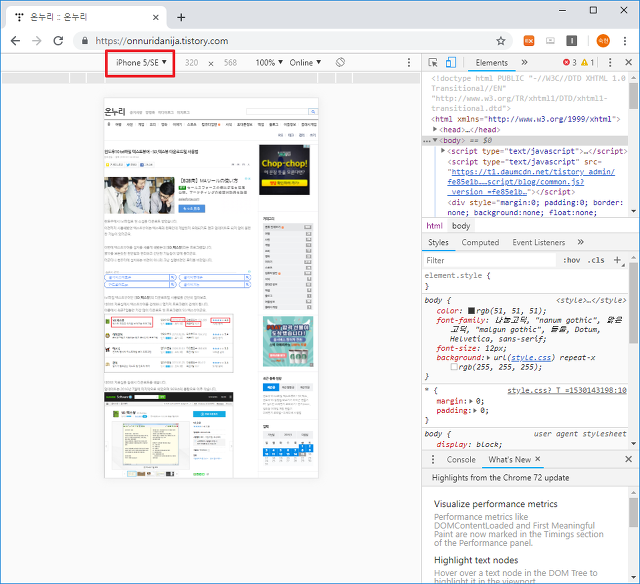Open DevTools customize menu icon
Image resolution: width=640 pixels, height=584 pixels.
[x=610, y=62]
